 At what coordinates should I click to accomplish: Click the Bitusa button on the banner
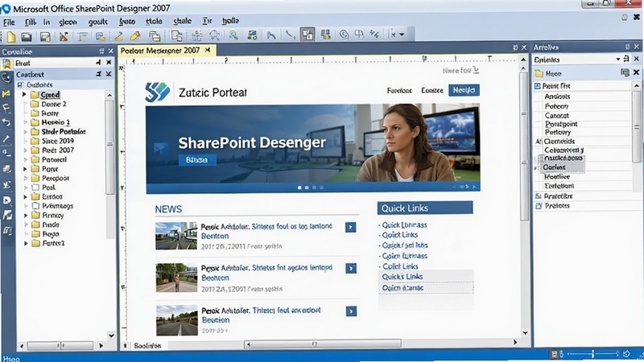point(197,159)
